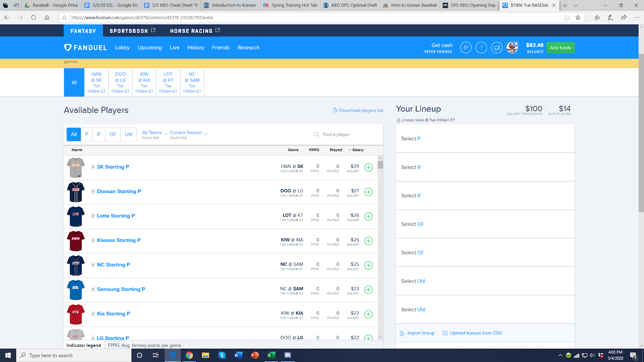Refresh the browser page

[x=33, y=17]
